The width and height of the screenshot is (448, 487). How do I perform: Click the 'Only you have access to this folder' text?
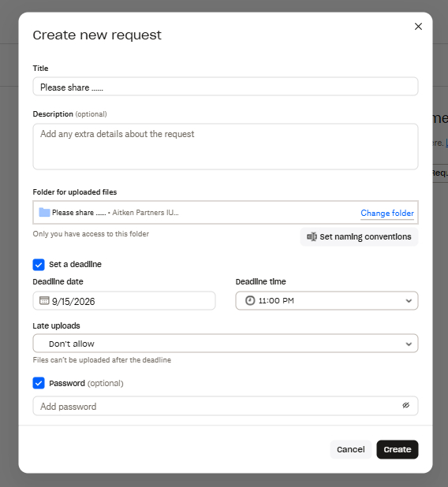click(91, 234)
